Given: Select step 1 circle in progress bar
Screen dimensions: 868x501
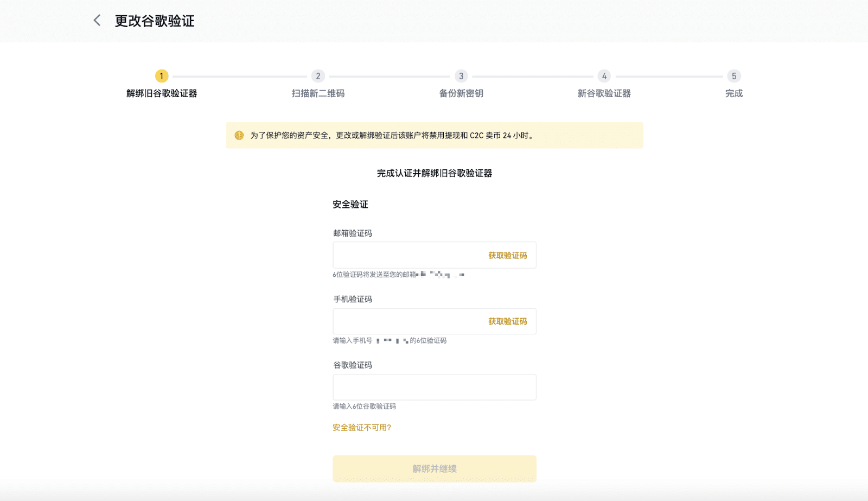Looking at the screenshot, I should [x=162, y=76].
